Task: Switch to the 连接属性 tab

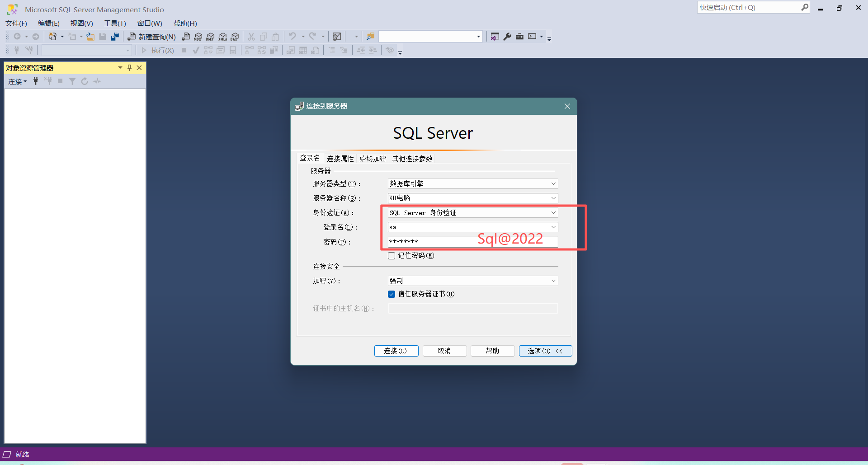Action: 340,159
